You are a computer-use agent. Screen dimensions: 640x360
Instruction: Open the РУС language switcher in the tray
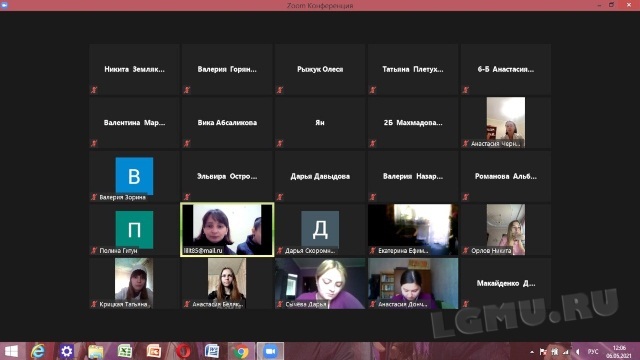(593, 351)
